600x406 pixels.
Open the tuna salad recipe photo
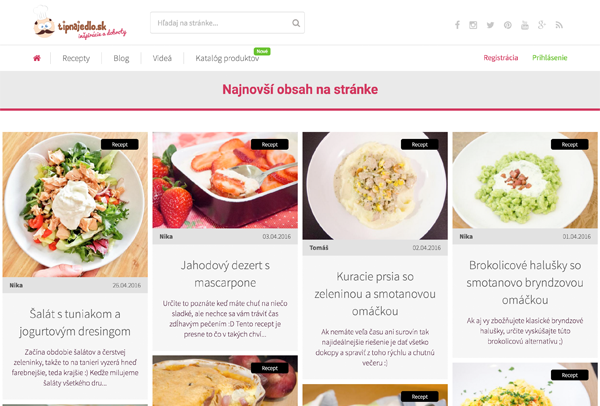(x=75, y=205)
